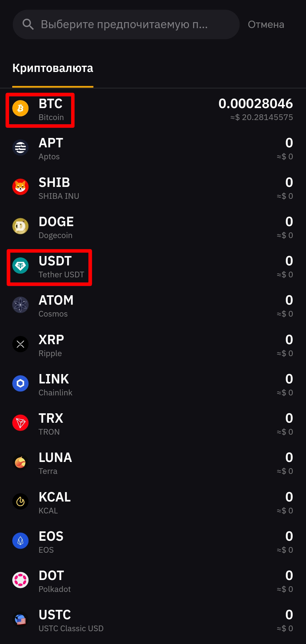Image resolution: width=306 pixels, height=644 pixels.
Task: Tap the Bitcoin coin icon
Action: point(20,108)
